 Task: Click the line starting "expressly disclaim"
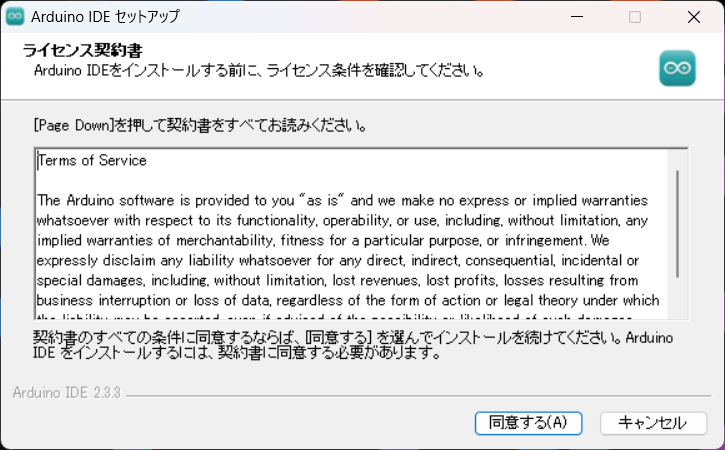(342, 261)
